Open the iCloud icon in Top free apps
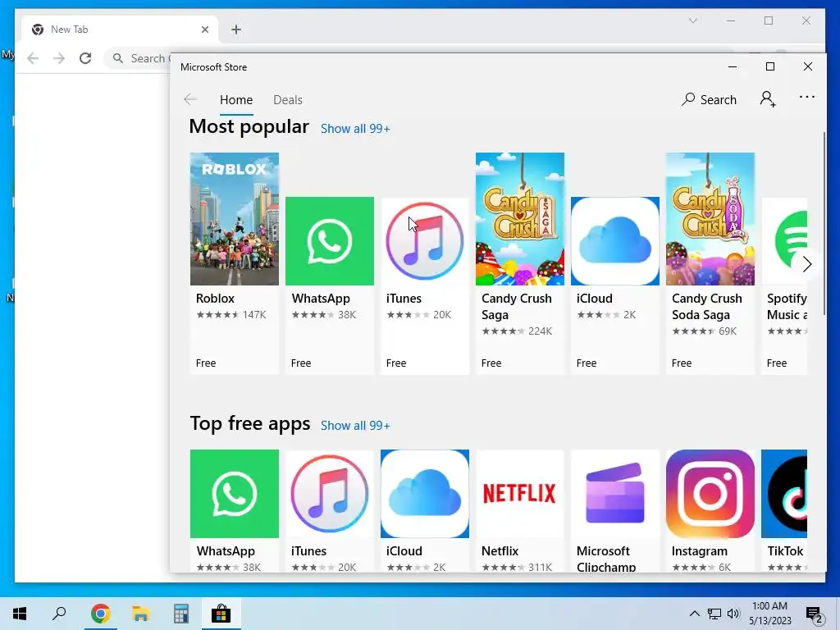Viewport: 840px width, 630px height. coord(425,493)
